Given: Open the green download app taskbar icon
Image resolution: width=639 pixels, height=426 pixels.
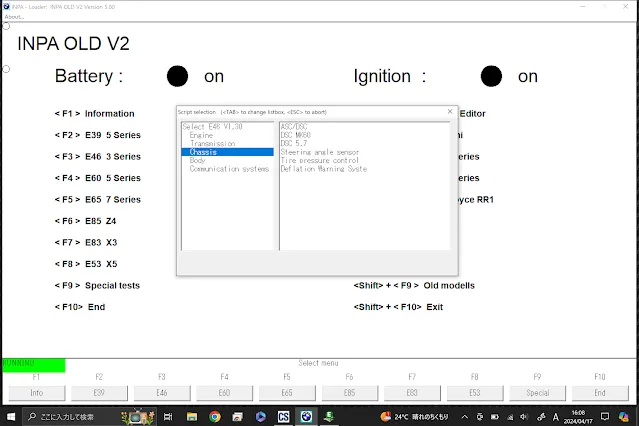Looking at the screenshot, I should [x=329, y=417].
